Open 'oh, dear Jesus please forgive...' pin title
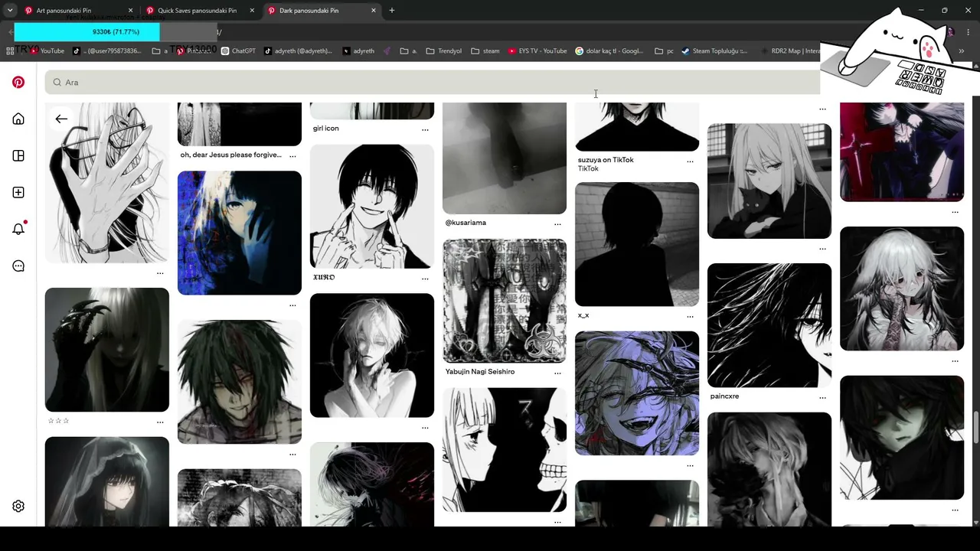 230,155
